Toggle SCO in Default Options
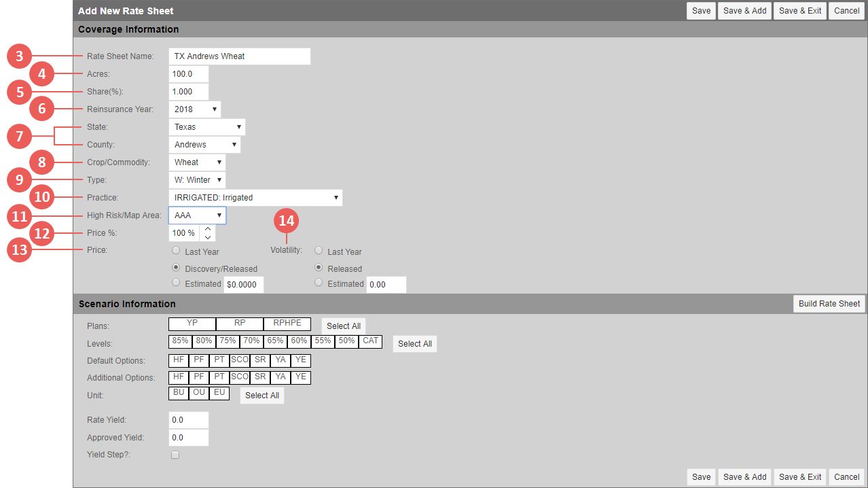This screenshot has width=868, height=488. click(x=239, y=360)
